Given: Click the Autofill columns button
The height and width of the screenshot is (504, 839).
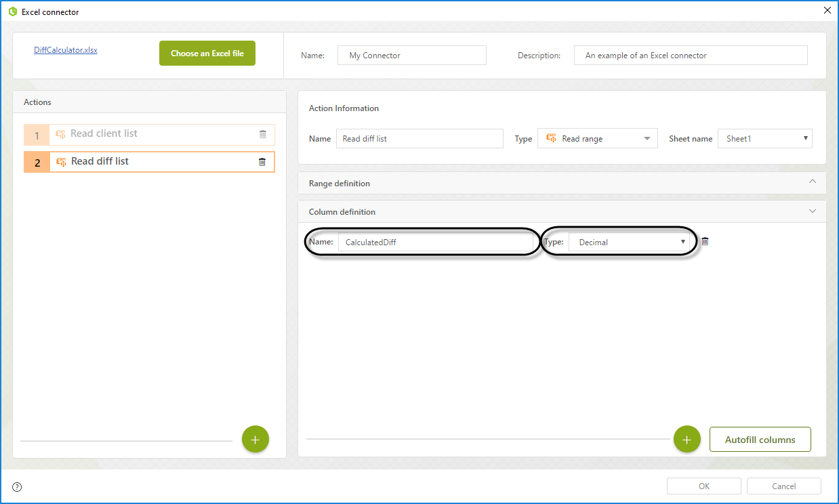Looking at the screenshot, I should (x=760, y=440).
